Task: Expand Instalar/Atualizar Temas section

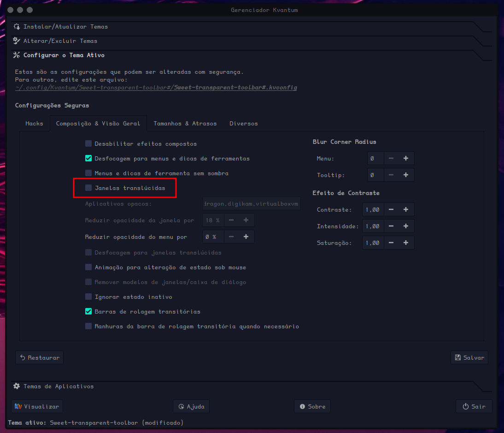Action: click(x=66, y=27)
